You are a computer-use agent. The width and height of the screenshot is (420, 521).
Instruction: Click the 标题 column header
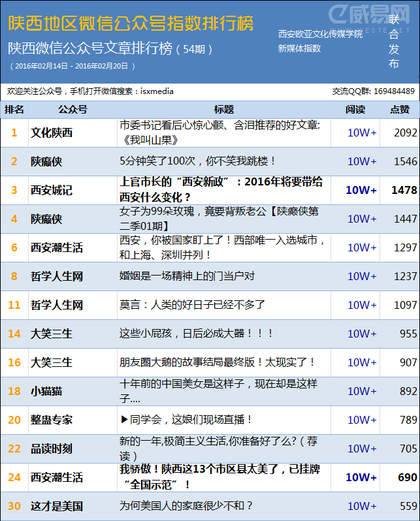pos(223,110)
